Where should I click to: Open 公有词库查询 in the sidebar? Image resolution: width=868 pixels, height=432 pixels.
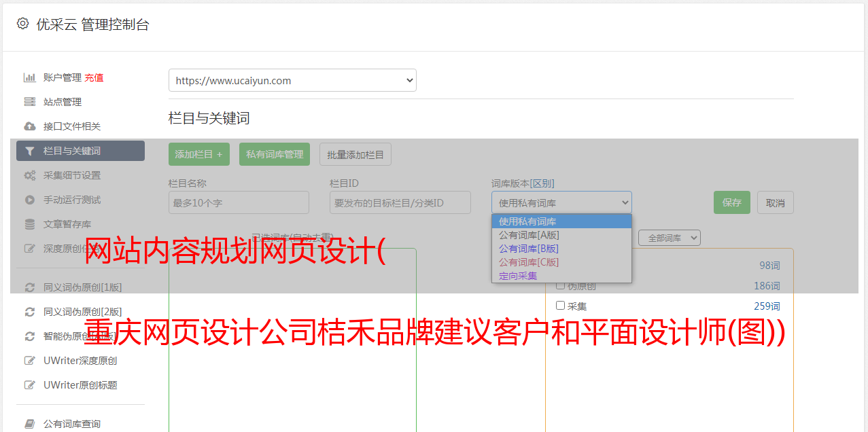[72, 424]
